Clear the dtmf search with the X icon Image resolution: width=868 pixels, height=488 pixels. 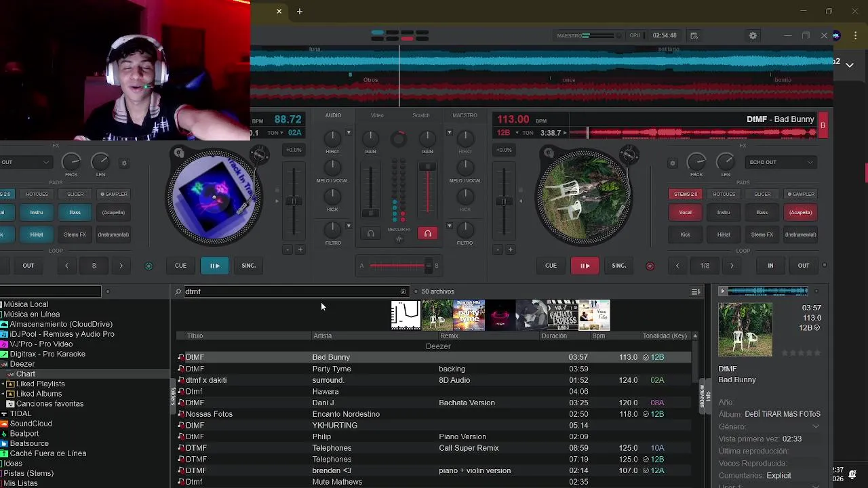coord(403,291)
